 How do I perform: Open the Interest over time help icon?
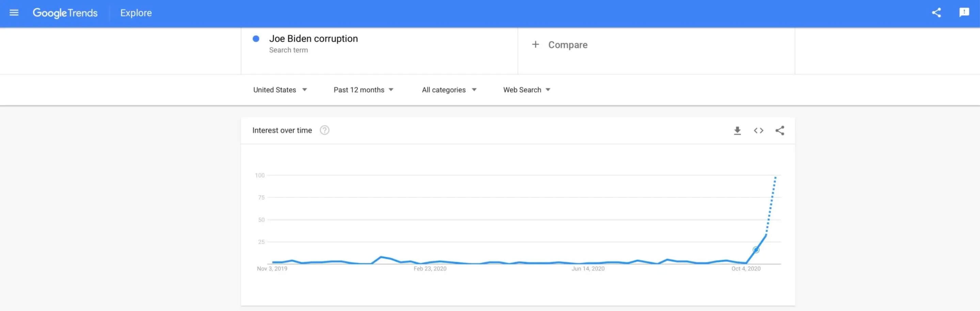(325, 130)
